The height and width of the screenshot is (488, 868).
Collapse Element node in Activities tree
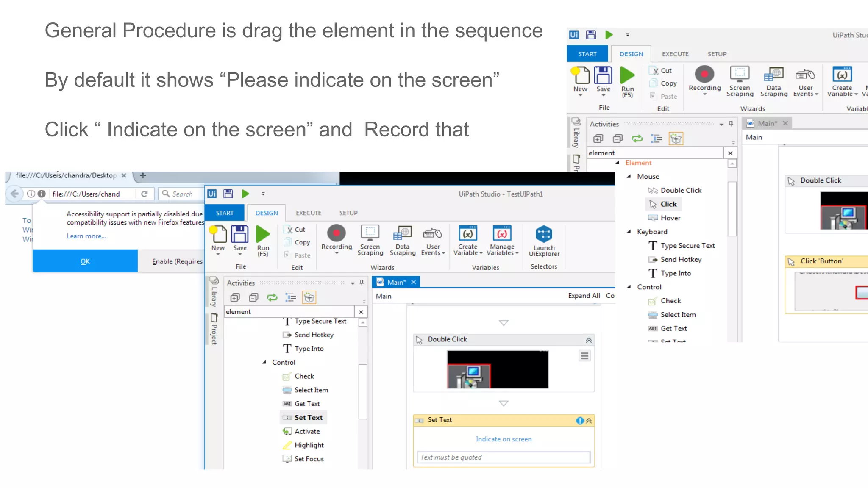point(618,163)
